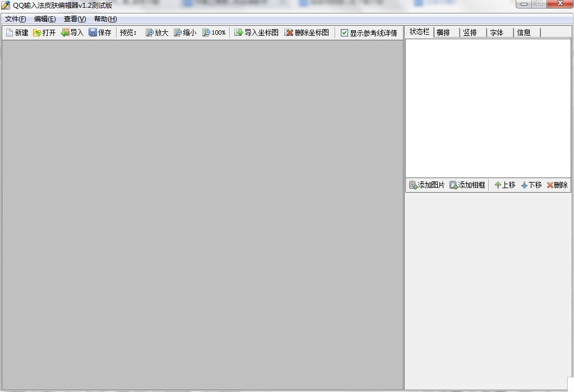
Task: Click 添加图片 to add an image
Action: coord(427,185)
